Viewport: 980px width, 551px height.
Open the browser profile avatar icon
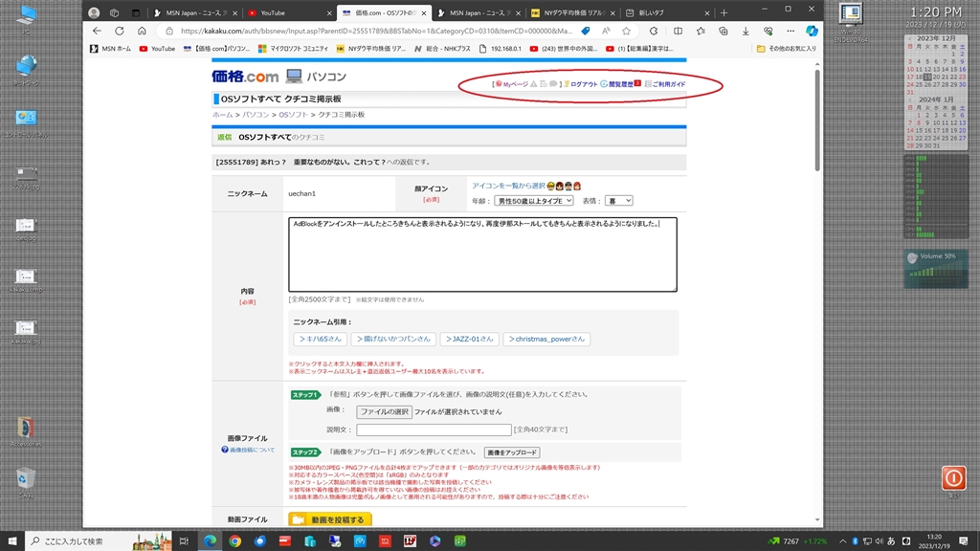pos(94,12)
